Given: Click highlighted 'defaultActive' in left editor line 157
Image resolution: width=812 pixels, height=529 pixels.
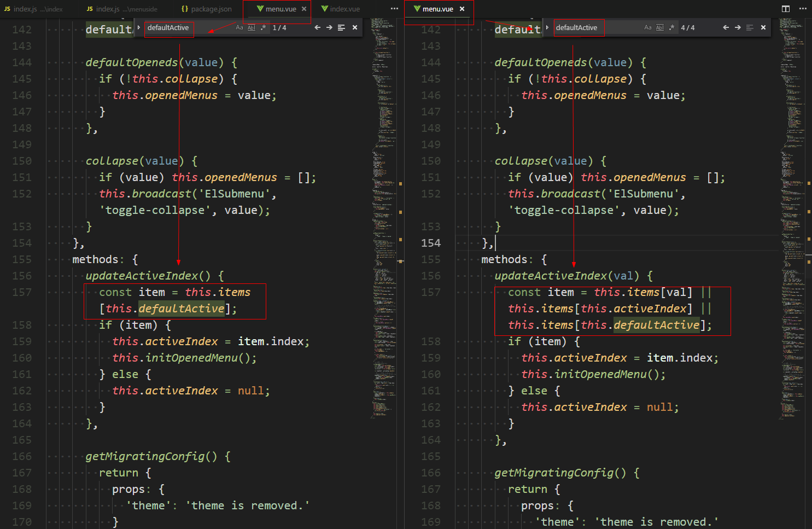Looking at the screenshot, I should point(182,309).
